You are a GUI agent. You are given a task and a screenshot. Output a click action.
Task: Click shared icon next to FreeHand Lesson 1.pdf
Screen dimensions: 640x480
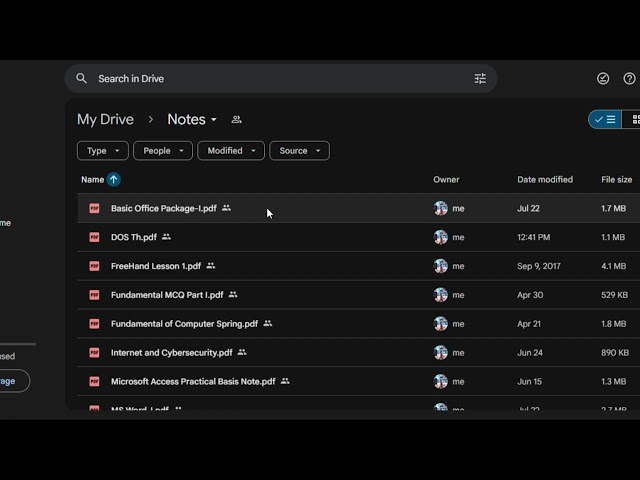pos(211,266)
